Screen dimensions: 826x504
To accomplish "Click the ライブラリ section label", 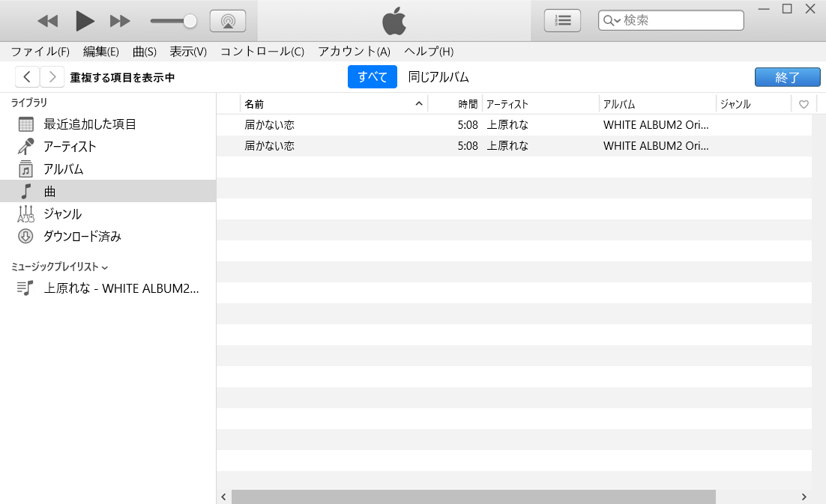I will pos(29,103).
